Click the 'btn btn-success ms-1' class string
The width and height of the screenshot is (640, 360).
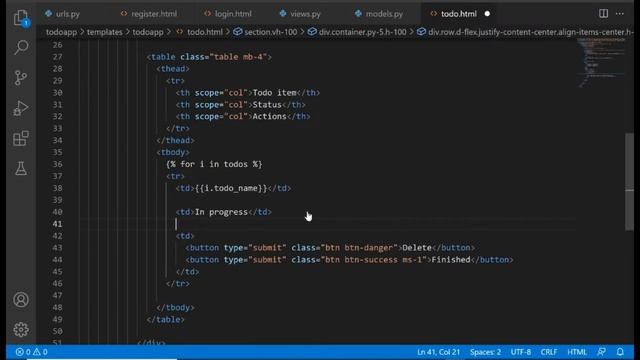[x=373, y=260]
